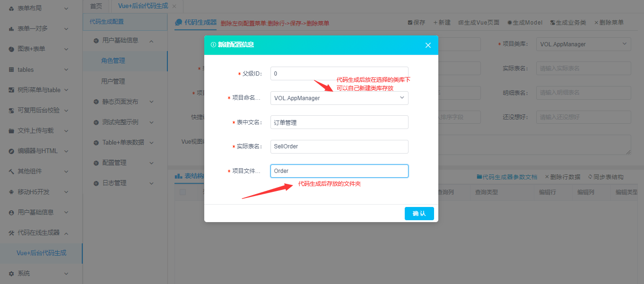The height and width of the screenshot is (284, 644).
Task: Click the 日志管理 tree icon
Action: coord(96,183)
